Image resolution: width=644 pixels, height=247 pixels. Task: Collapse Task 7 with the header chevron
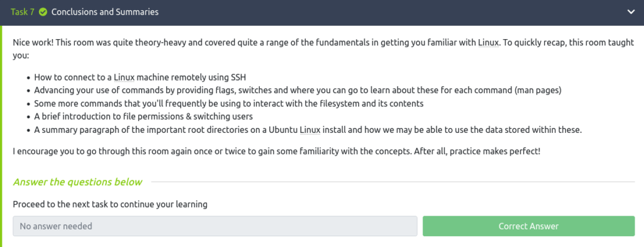631,13
